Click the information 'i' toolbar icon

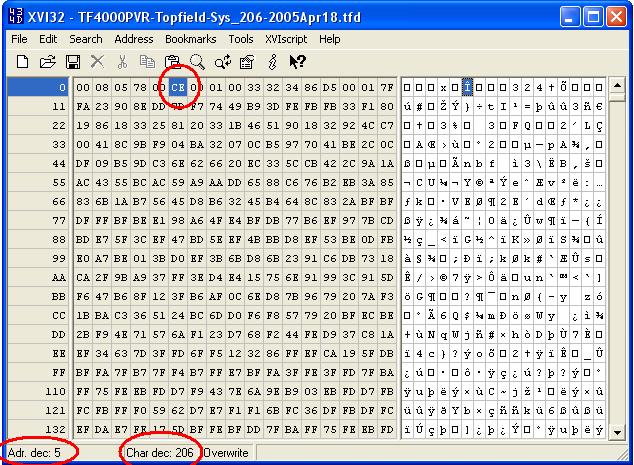tap(273, 62)
